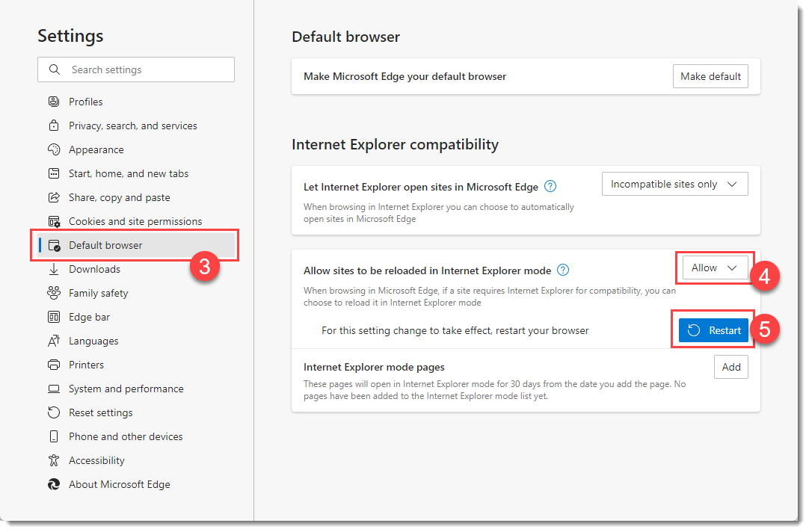Click the Reset settings icon
809x532 pixels.
click(x=54, y=412)
